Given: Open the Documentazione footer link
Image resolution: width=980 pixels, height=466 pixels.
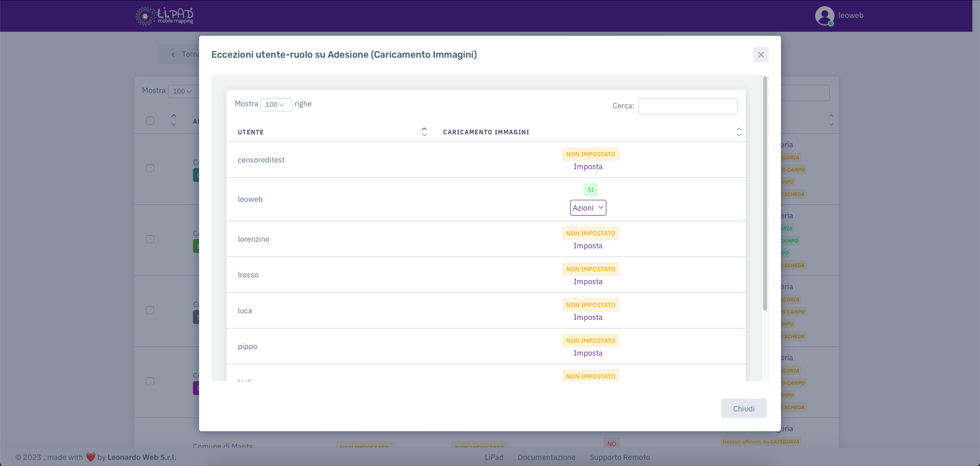Looking at the screenshot, I should [546, 457].
